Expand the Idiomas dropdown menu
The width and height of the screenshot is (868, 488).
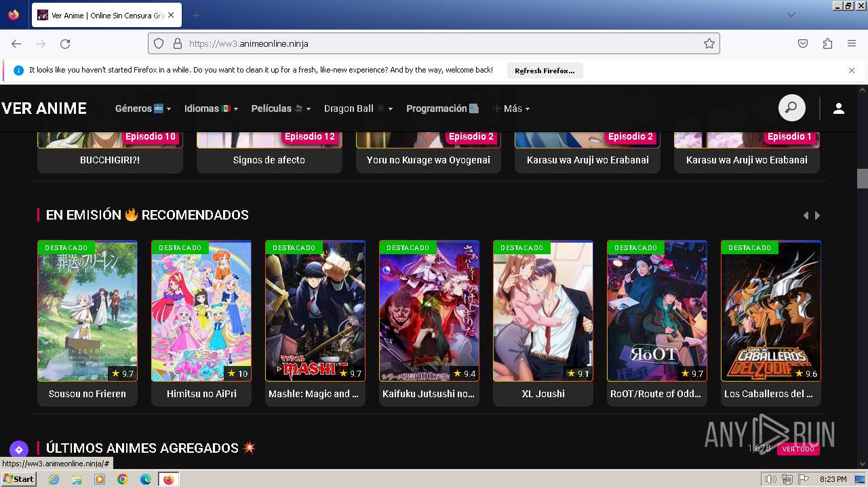[211, 108]
